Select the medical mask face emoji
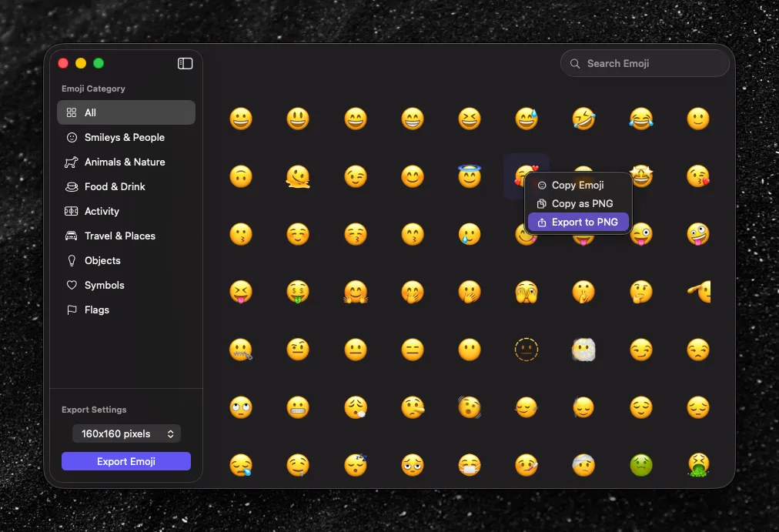Viewport: 779px width, 532px height. coord(470,465)
